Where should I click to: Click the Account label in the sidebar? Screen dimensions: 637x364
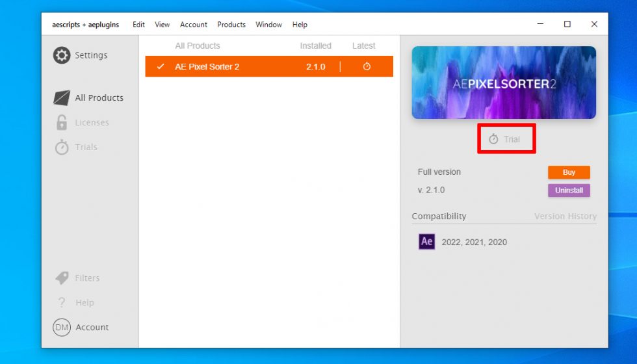pos(92,328)
